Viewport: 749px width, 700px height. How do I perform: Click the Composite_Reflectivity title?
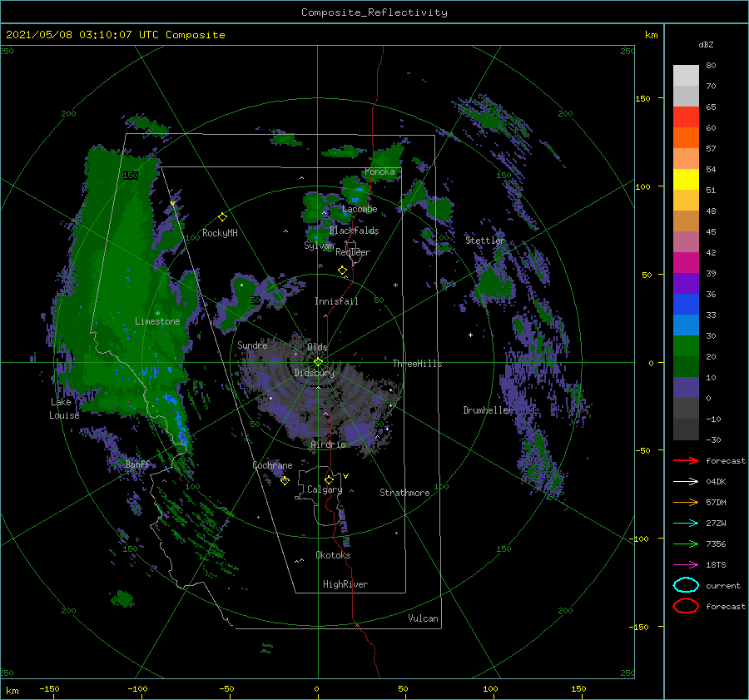[x=374, y=12]
